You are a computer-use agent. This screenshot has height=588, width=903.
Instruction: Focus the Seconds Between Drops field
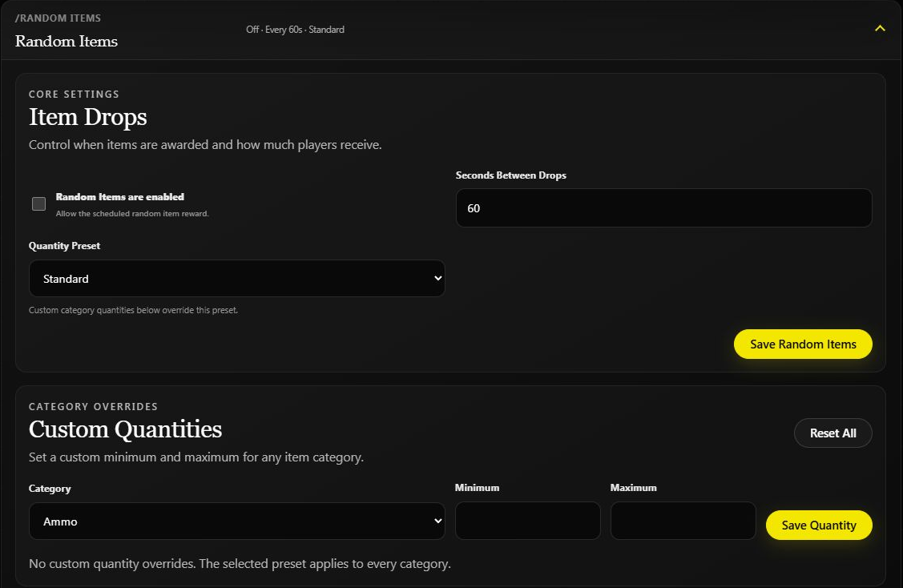pyautogui.click(x=663, y=208)
